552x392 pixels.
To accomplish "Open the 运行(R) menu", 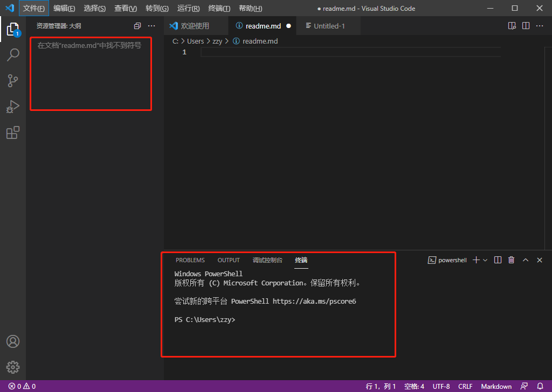I will [x=188, y=8].
